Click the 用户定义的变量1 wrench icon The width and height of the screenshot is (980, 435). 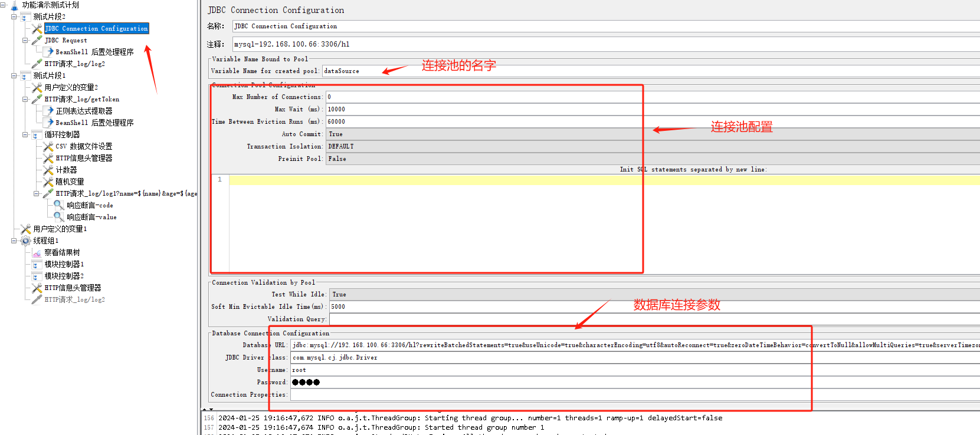coord(26,229)
